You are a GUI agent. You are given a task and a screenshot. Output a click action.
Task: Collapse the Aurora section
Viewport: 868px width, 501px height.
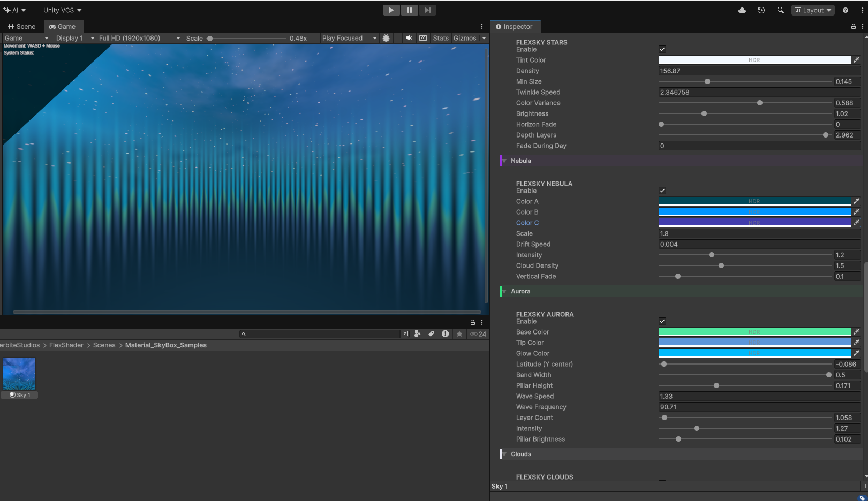(x=504, y=291)
